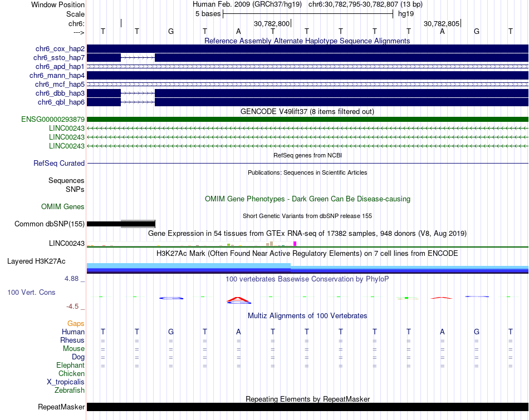Select the Zebrafish species label
Screen dimensions: 529x420
pos(70,390)
